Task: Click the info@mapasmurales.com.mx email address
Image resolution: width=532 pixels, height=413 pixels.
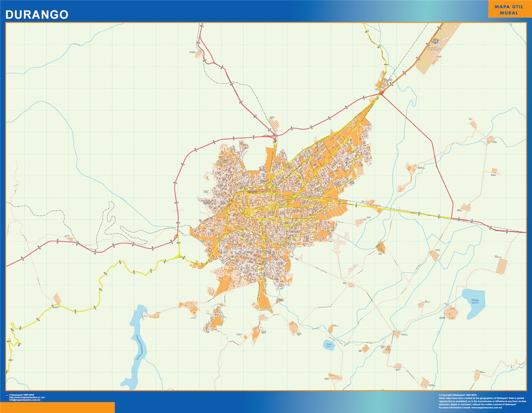Action: click(x=25, y=400)
